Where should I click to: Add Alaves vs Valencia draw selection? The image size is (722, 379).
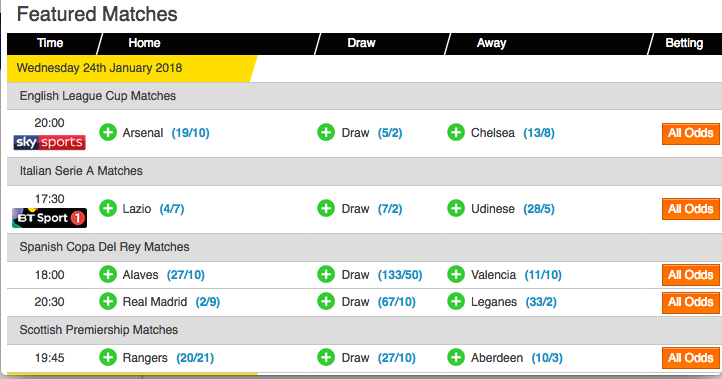click(326, 274)
